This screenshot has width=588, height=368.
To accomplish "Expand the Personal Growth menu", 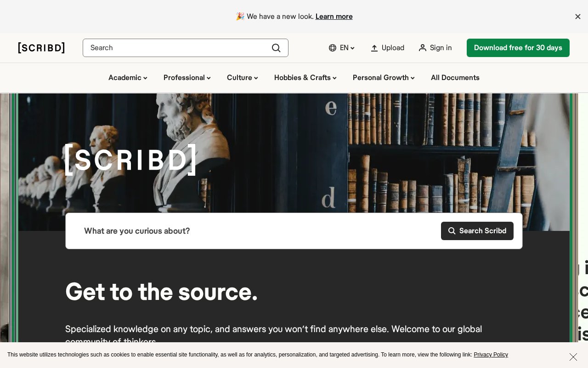I will (x=384, y=78).
